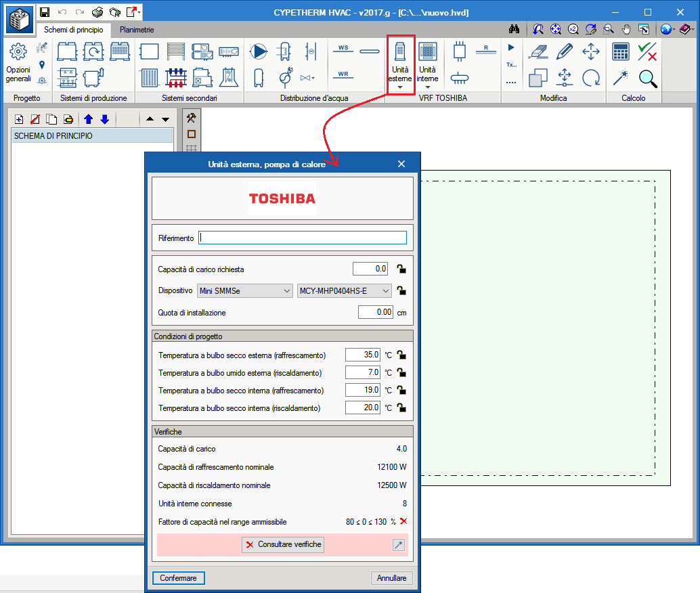700x593 pixels.
Task: Click the calculator icon in Calcolo
Action: (621, 51)
